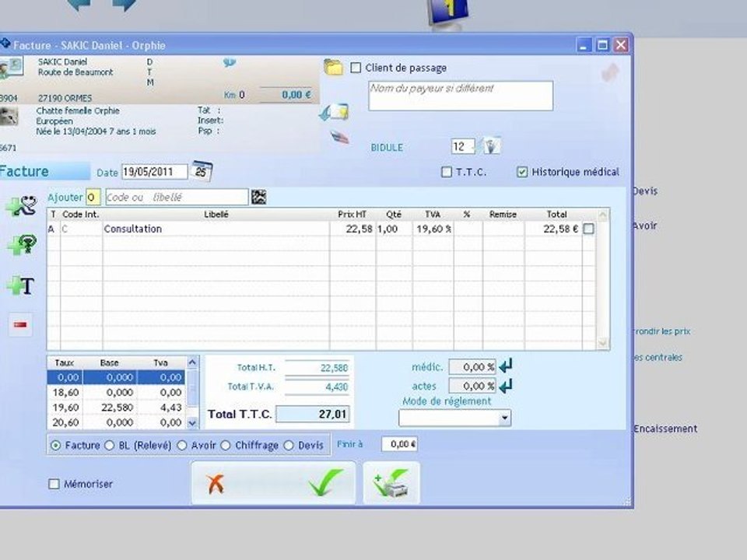The image size is (747, 560).
Task: Click the Finir à amount field
Action: tap(400, 444)
